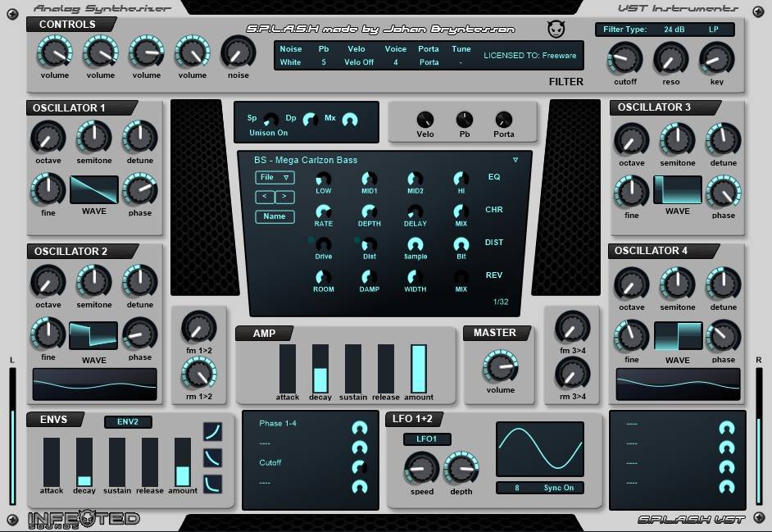The image size is (772, 532).
Task: Go to next preset with > button
Action: [x=284, y=197]
